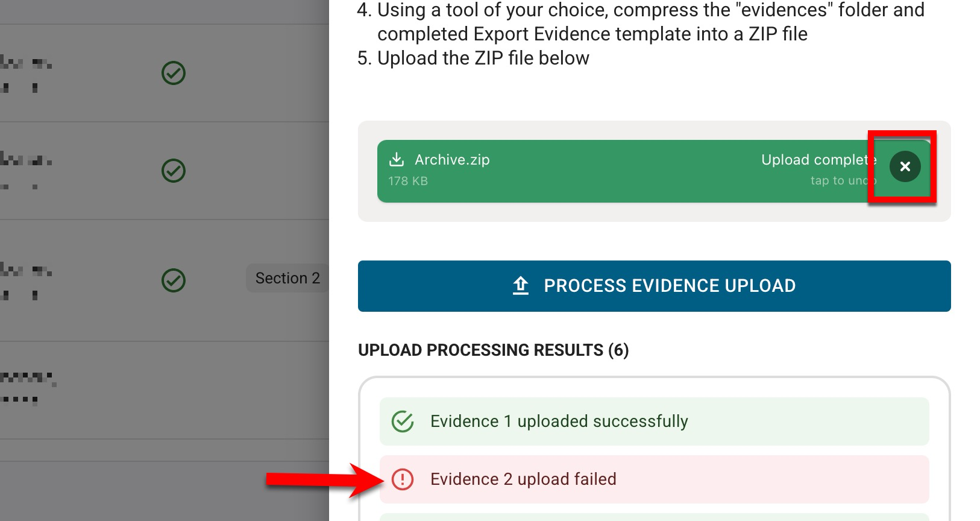Select the Section 2 chip
This screenshot has height=521, width=980.
point(287,278)
